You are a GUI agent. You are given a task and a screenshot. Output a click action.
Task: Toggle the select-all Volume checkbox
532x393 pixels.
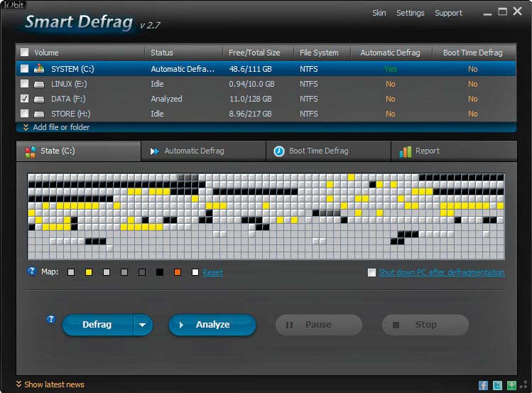click(24, 53)
